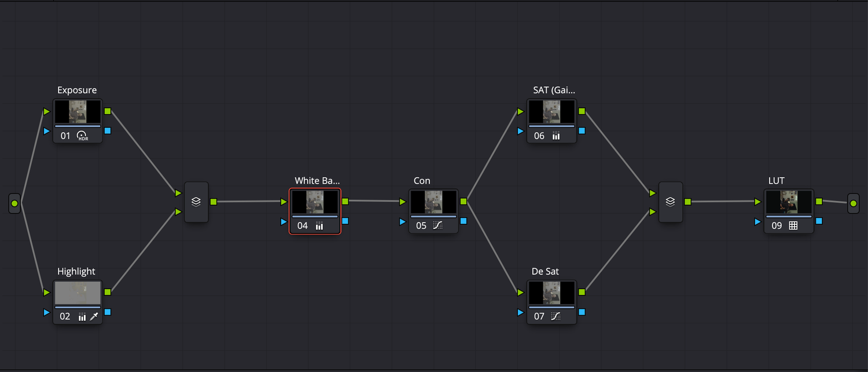Select the SAT node 06 thumbnail
The width and height of the screenshot is (868, 372).
click(x=551, y=112)
